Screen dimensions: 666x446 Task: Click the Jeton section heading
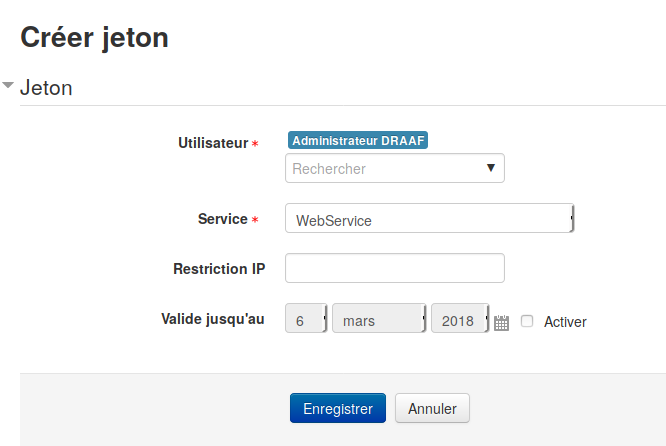coord(46,88)
